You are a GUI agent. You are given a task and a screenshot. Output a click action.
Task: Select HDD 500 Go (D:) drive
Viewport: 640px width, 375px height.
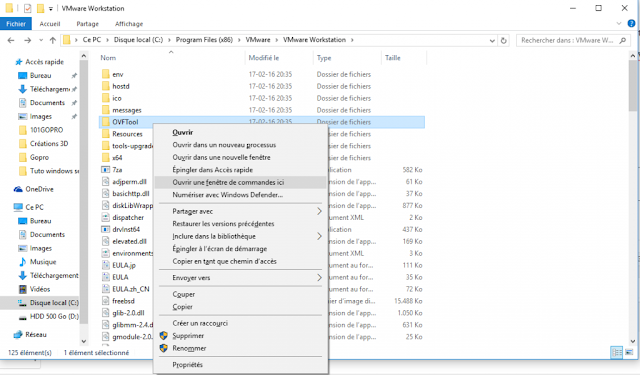[54, 317]
